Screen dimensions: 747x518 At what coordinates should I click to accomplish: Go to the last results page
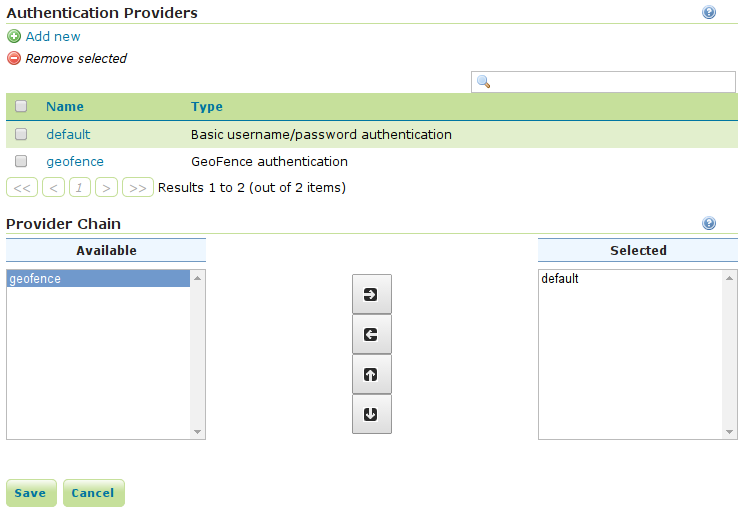pyautogui.click(x=138, y=187)
